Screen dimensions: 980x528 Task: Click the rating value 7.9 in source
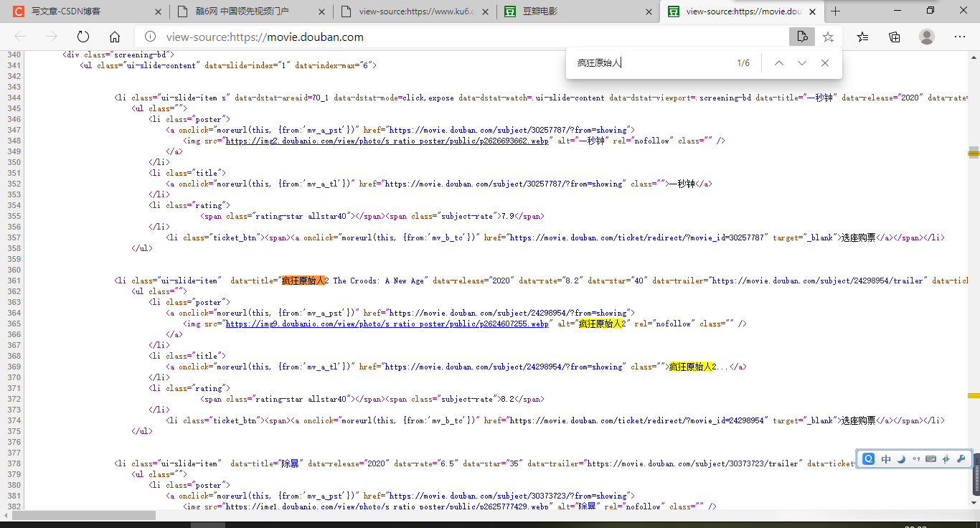508,216
